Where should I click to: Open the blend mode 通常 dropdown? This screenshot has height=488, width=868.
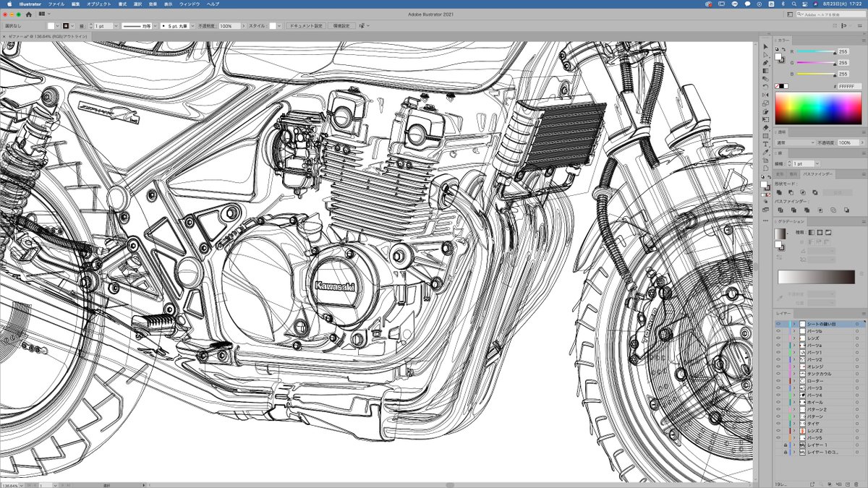795,143
